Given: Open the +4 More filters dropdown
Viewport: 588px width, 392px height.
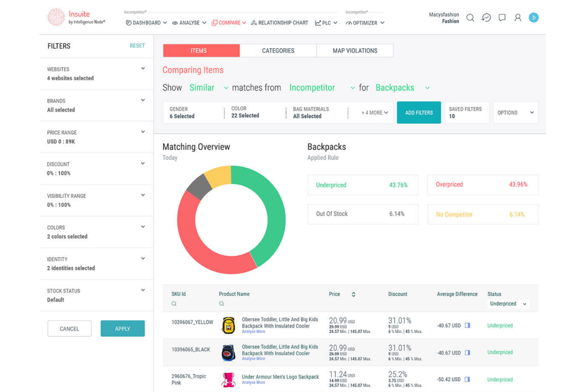Looking at the screenshot, I should click(x=375, y=113).
